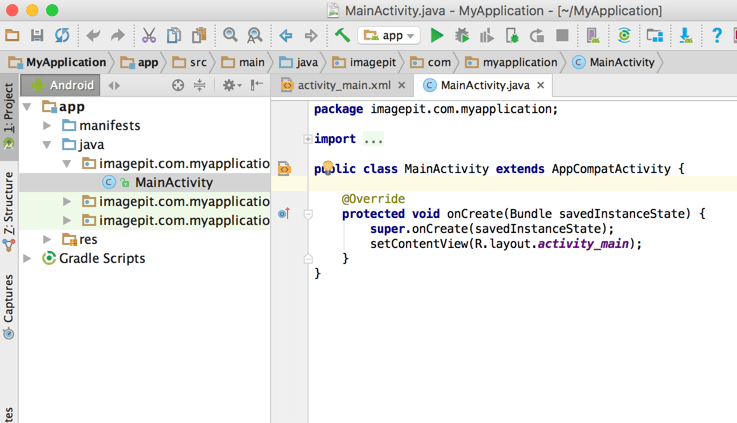Navigate Forward with the right arrow

(x=311, y=35)
